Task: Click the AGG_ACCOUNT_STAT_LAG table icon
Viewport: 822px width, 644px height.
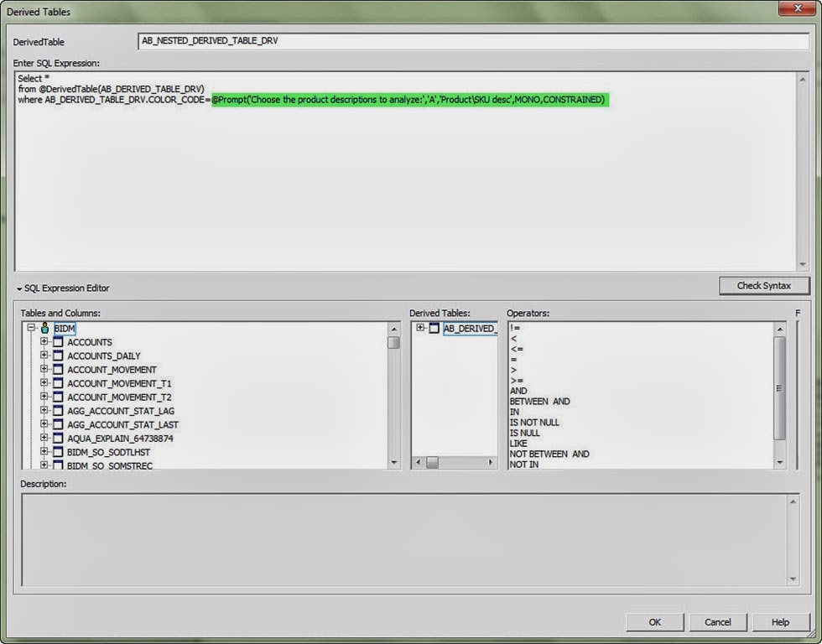Action: [x=58, y=411]
